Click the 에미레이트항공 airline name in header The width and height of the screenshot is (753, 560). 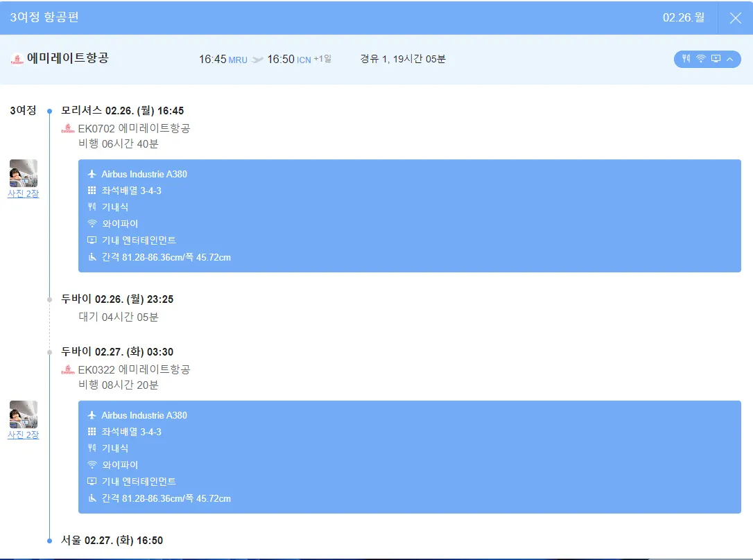[x=68, y=58]
